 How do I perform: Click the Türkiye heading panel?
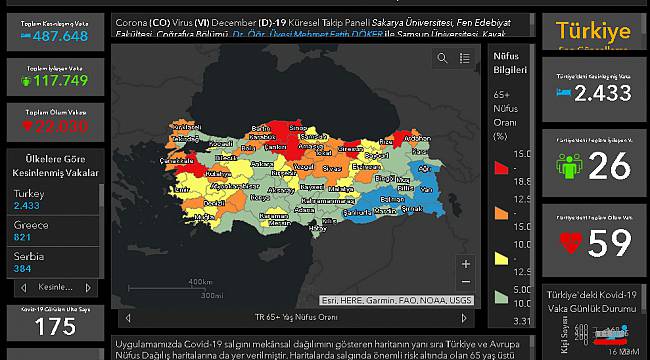point(594,32)
